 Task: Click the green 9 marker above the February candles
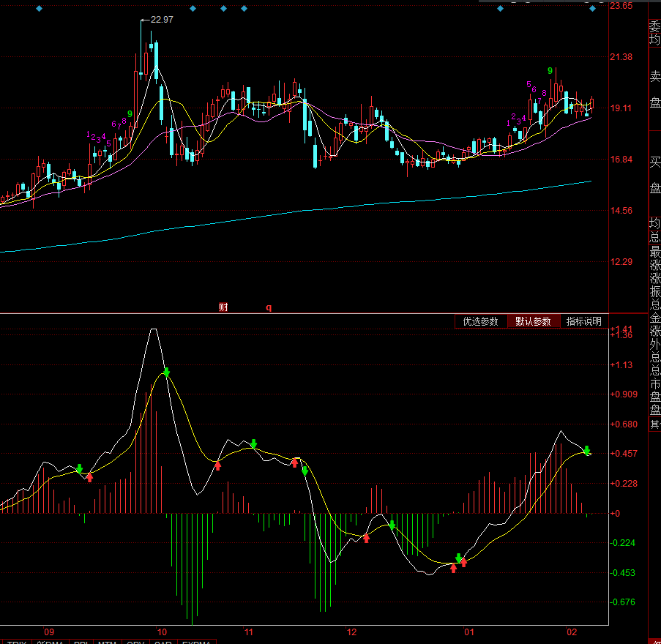pos(550,71)
